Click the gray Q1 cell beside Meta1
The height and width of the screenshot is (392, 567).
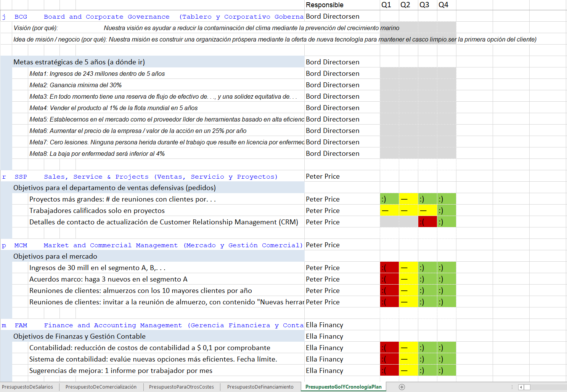(389, 73)
